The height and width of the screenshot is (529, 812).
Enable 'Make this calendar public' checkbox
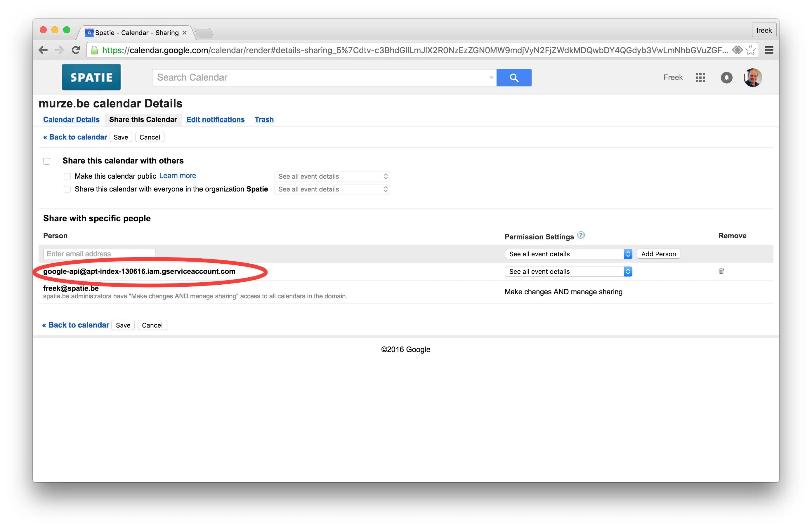67,176
